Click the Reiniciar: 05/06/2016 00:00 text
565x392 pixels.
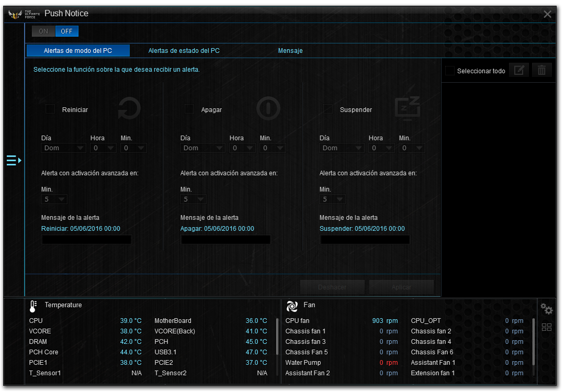(x=81, y=229)
